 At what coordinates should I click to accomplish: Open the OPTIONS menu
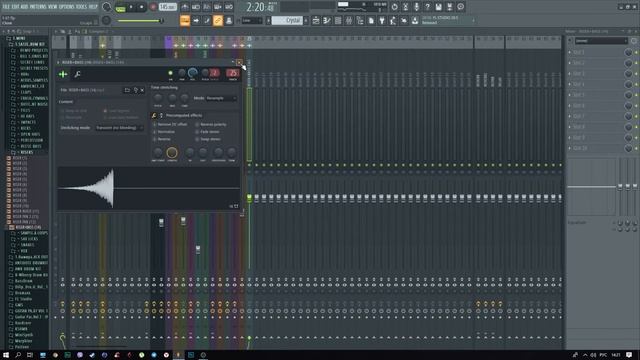pos(68,7)
